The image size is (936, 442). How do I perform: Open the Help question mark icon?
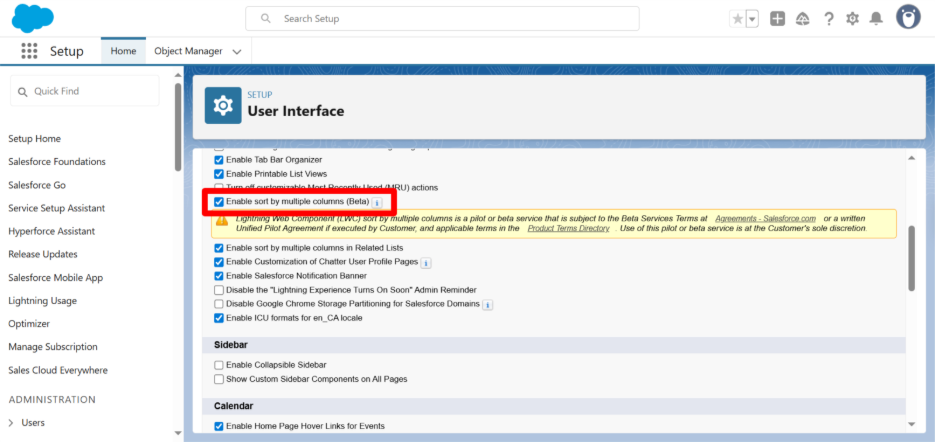828,19
